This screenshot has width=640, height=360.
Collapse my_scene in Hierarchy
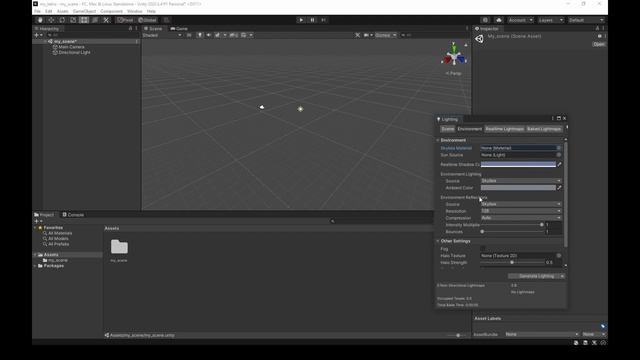(x=45, y=42)
